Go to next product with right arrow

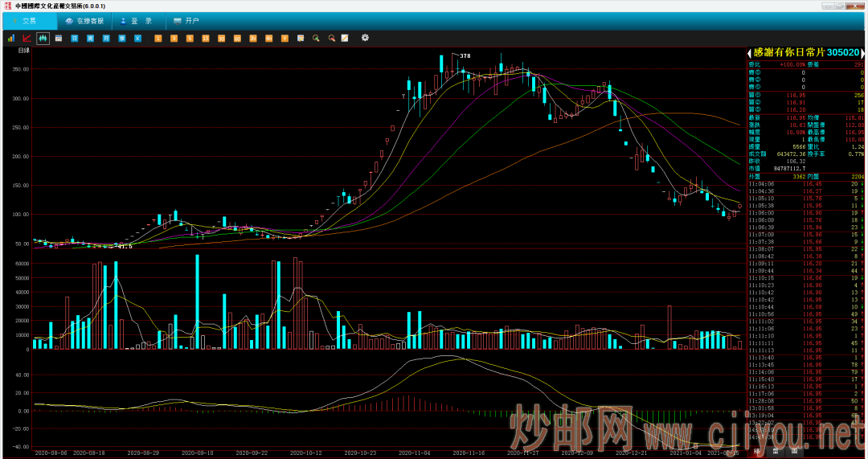pos(862,53)
